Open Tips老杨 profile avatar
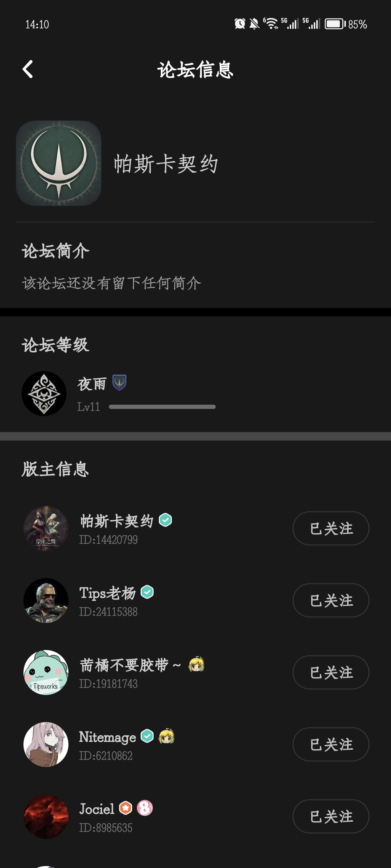 (46, 600)
